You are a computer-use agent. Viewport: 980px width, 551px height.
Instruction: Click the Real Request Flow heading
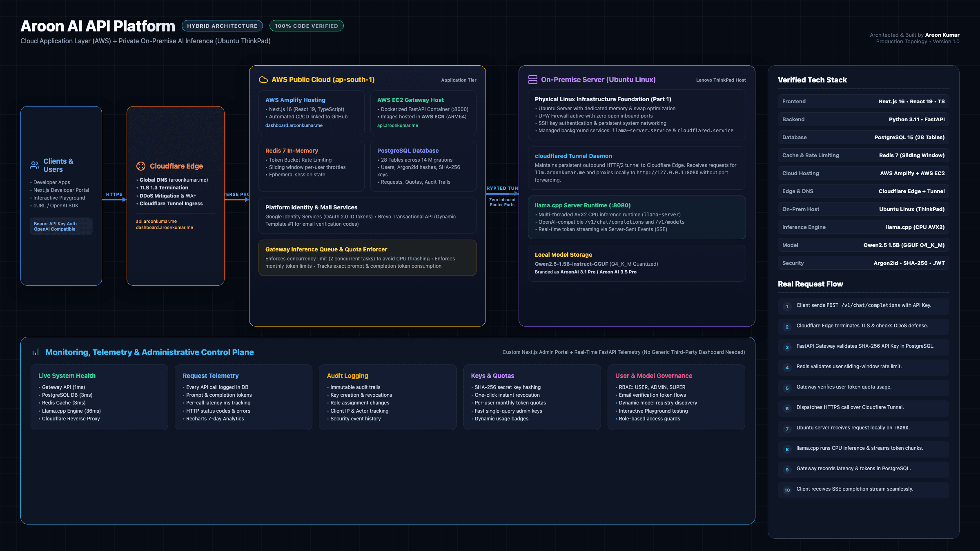[x=810, y=284]
